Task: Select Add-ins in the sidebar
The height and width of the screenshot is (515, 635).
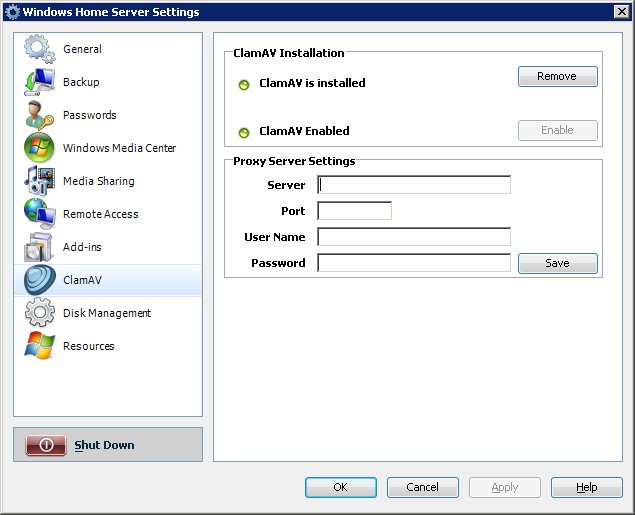Action: (x=108, y=247)
